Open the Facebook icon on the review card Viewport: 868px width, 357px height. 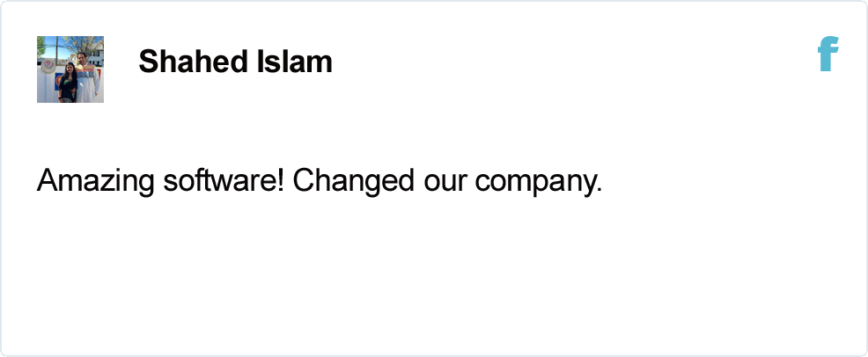tap(828, 54)
